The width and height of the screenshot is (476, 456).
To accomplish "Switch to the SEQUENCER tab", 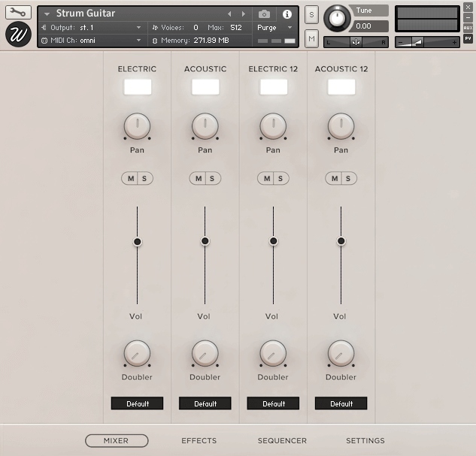I will click(282, 441).
